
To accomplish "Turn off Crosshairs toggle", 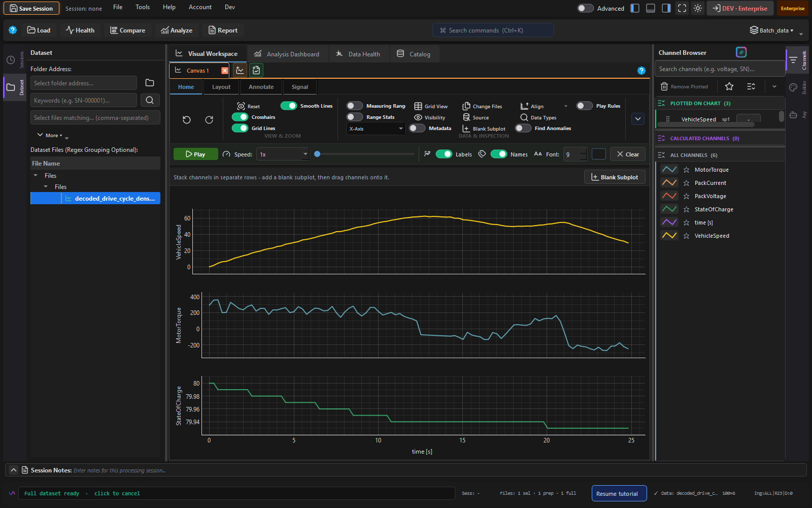I will (240, 117).
